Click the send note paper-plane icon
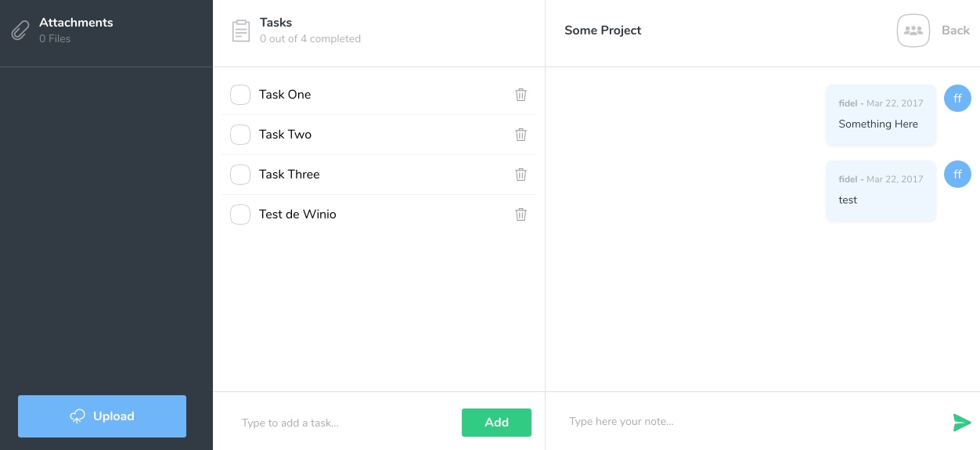The image size is (980, 450). 962,423
